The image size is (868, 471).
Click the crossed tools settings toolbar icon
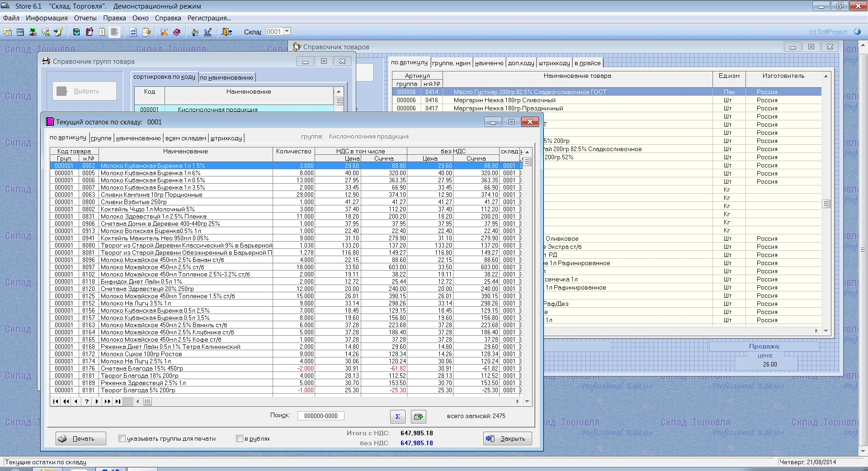click(164, 32)
